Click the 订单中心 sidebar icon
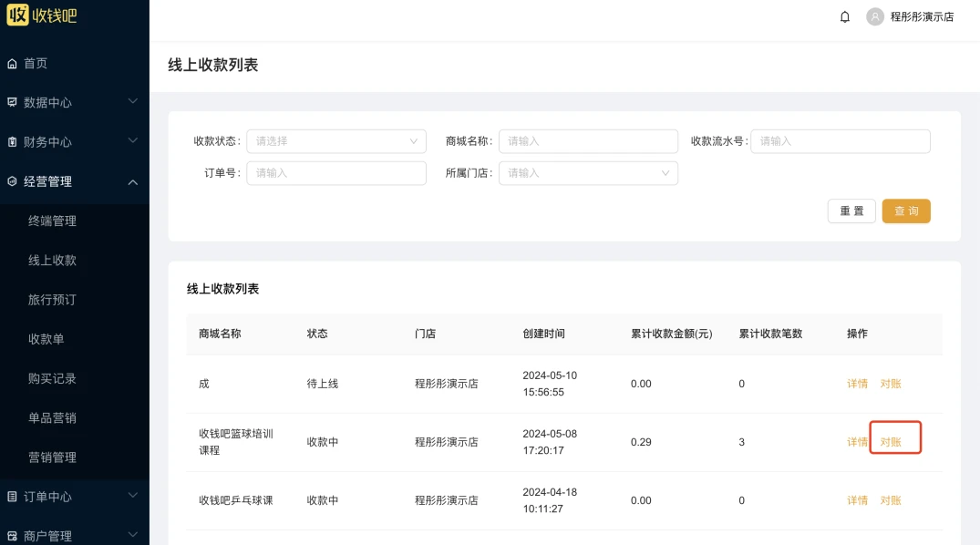 12,497
